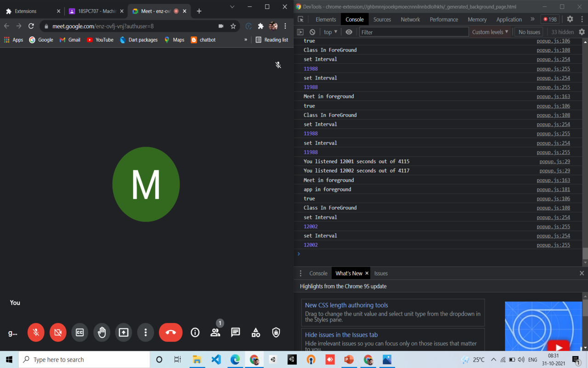Click the green M avatar
Screen dimensions: 588x368
point(146,184)
